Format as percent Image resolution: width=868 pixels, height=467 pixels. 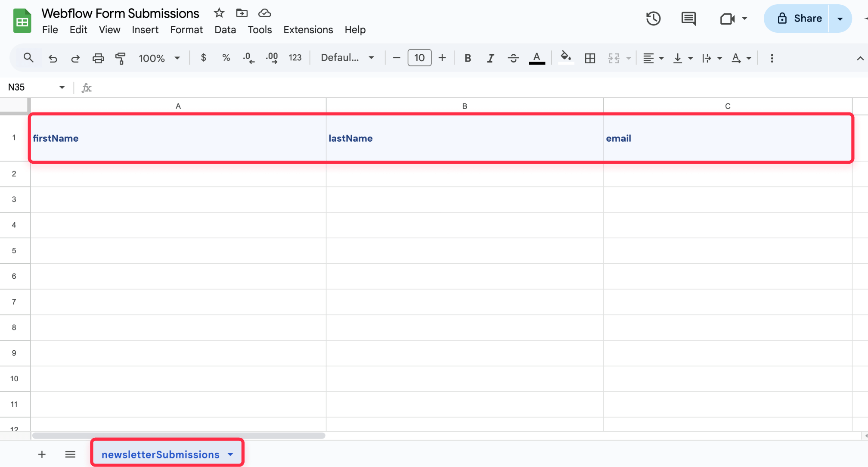(x=226, y=58)
